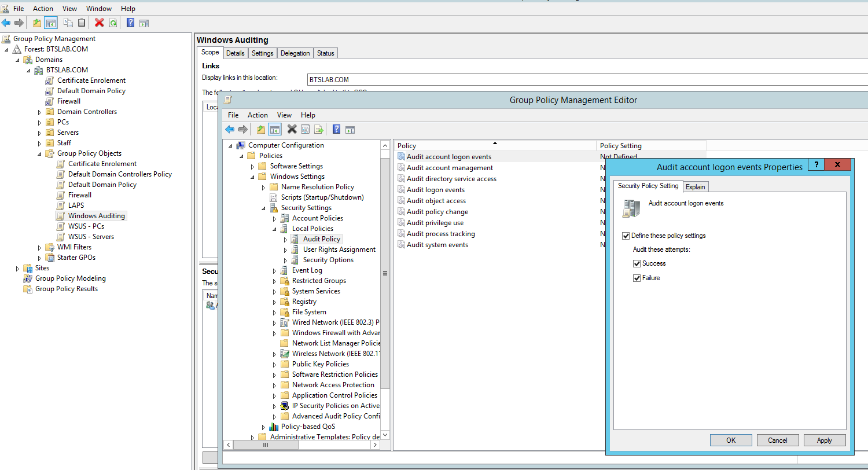Toggle Show/Hide Console Tree in Policy Editor toolbar
This screenshot has height=470, width=868.
[x=275, y=129]
